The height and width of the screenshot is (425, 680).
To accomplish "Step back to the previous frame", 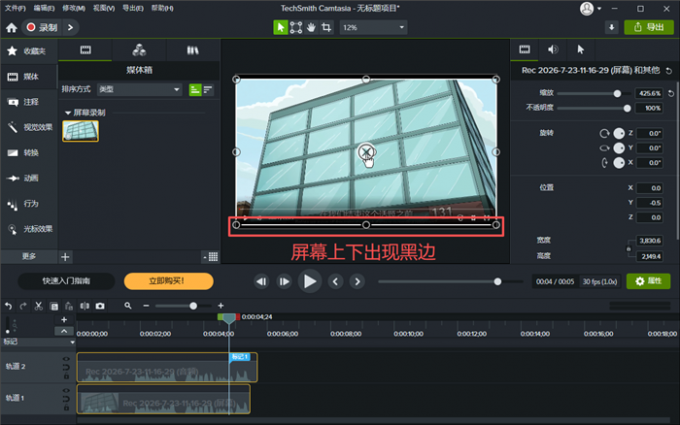I will 261,282.
